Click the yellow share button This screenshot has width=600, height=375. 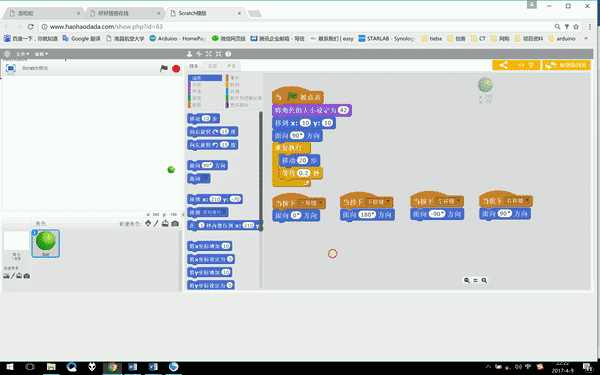pos(516,65)
